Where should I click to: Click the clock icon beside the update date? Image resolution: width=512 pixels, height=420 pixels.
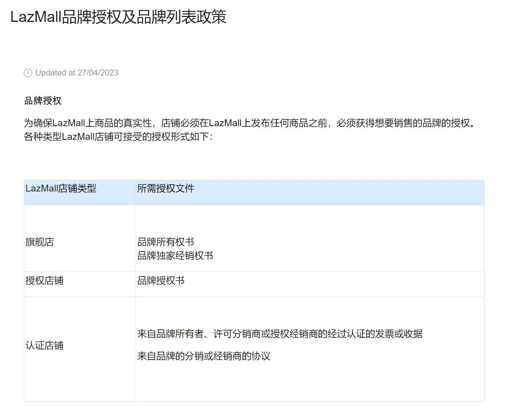pos(28,73)
